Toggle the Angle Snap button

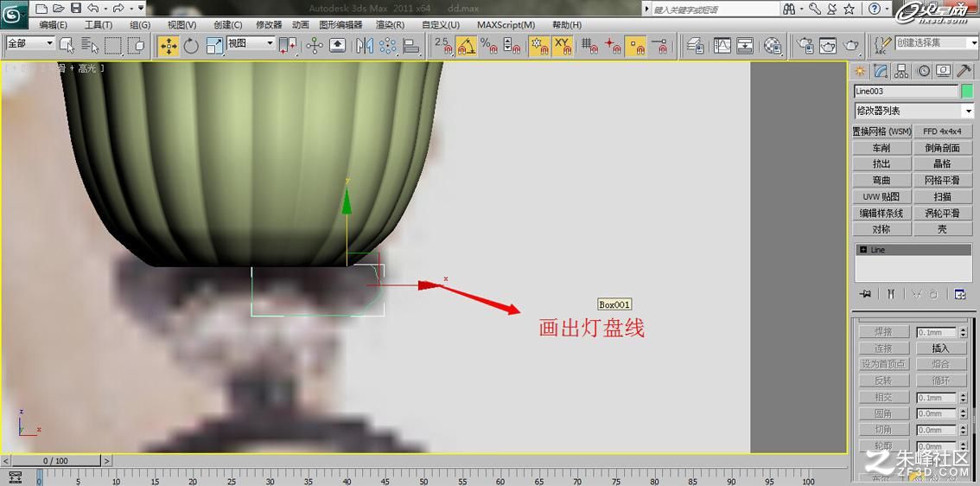click(x=467, y=45)
